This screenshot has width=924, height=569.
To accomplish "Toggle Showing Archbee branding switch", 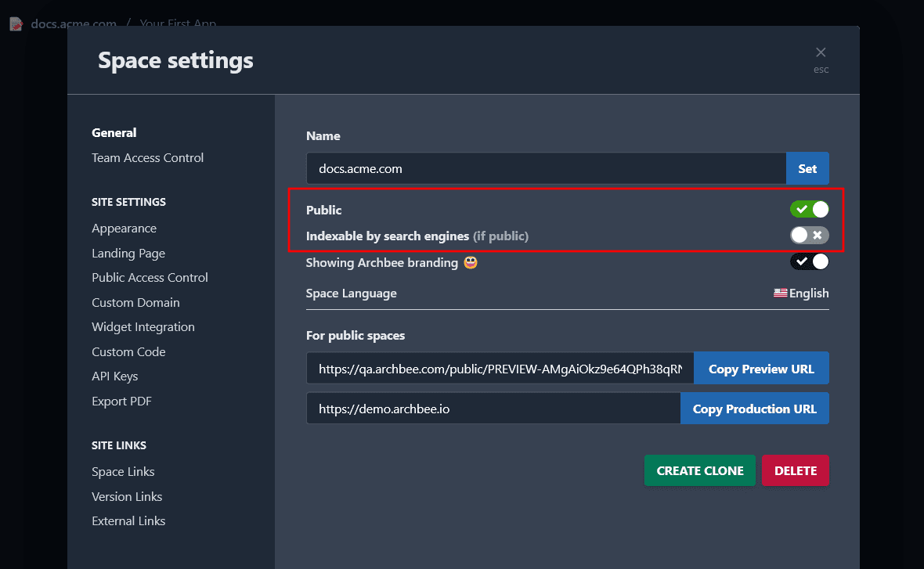I will (809, 261).
